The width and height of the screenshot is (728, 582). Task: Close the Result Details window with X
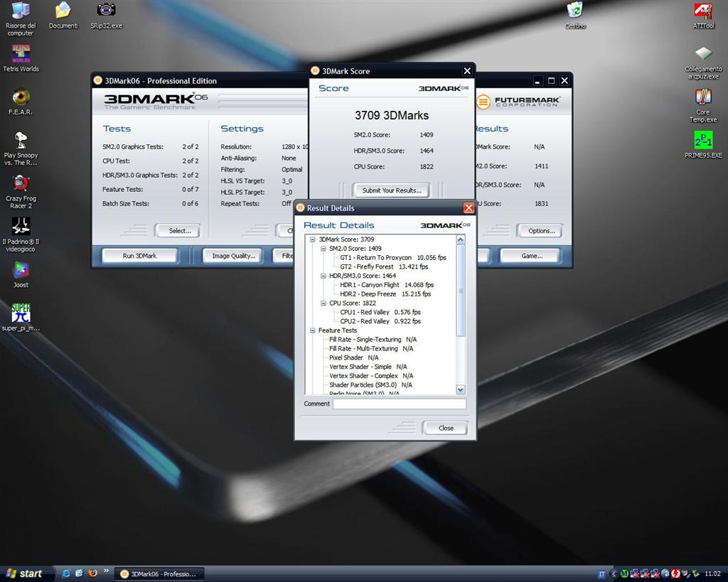[x=469, y=208]
